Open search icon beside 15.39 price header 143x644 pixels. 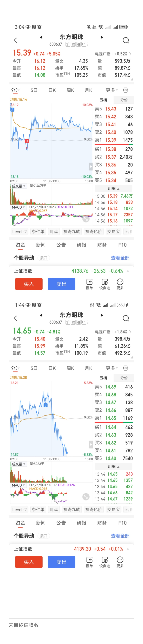(126, 40)
